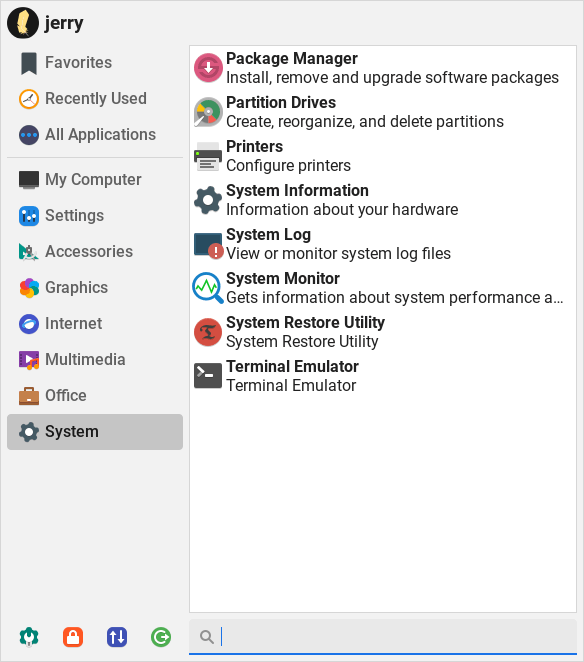
Task: Open System Log viewer
Action: point(383,244)
